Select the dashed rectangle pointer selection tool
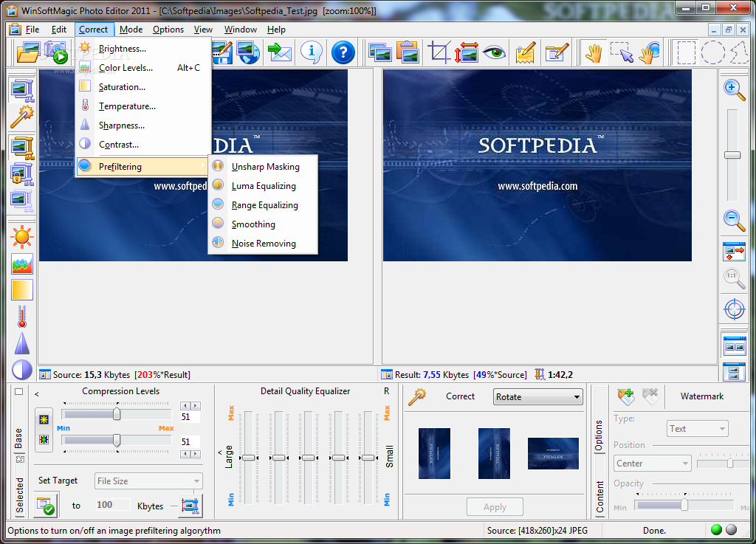This screenshot has height=544, width=756. pyautogui.click(x=622, y=52)
